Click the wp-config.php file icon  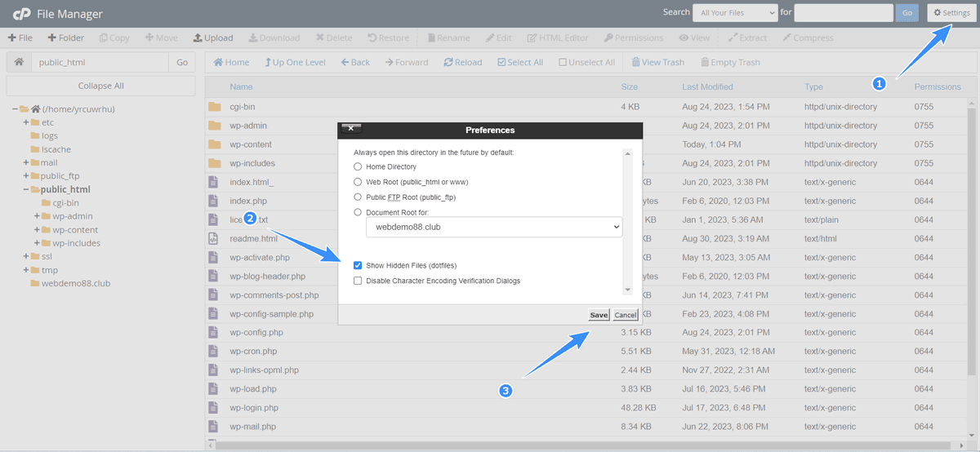pyautogui.click(x=213, y=332)
